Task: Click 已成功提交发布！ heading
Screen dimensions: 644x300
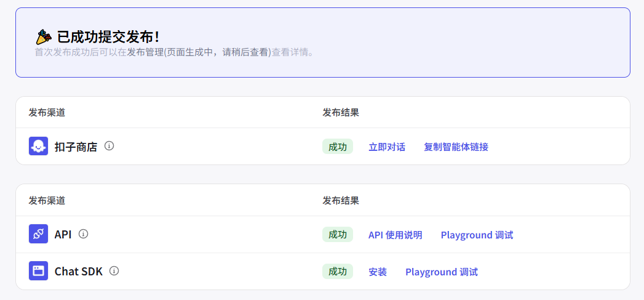Action: pyautogui.click(x=108, y=37)
